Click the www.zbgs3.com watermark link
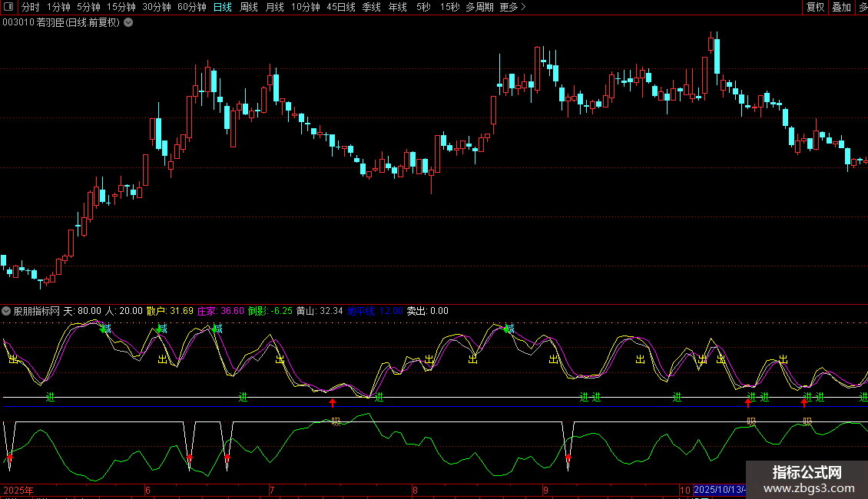 (808, 488)
